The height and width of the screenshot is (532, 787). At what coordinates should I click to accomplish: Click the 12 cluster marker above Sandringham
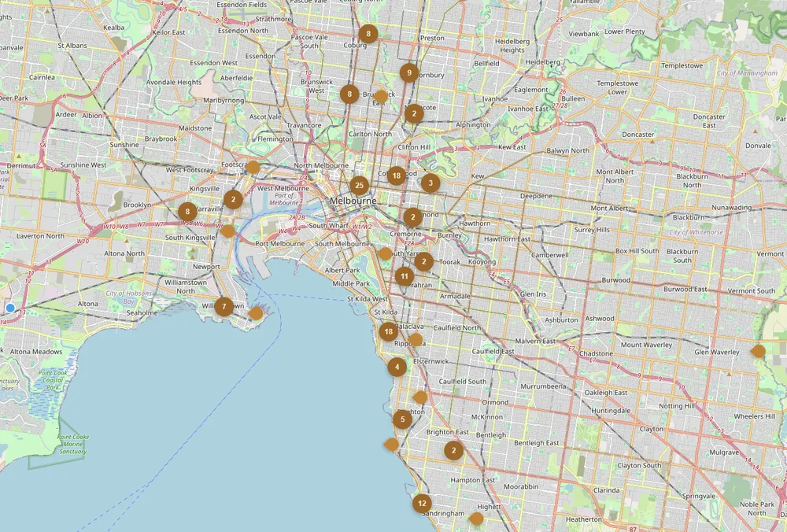tap(422, 504)
